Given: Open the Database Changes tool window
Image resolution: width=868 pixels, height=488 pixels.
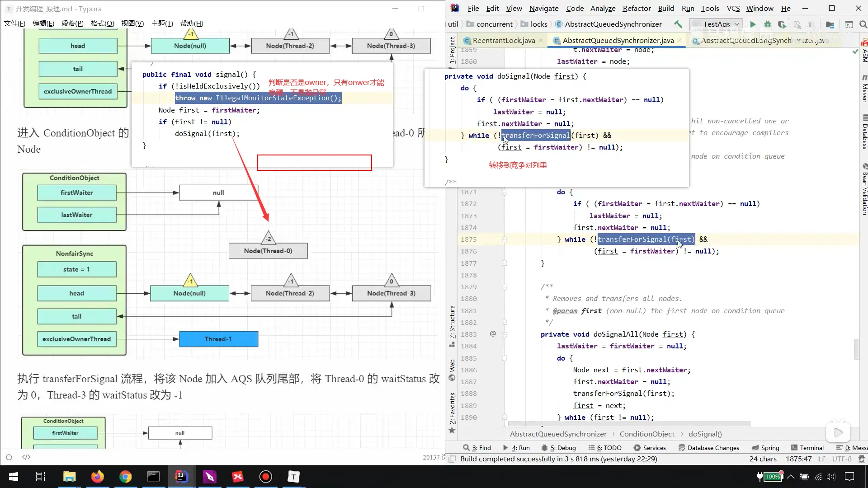Looking at the screenshot, I should (x=708, y=448).
